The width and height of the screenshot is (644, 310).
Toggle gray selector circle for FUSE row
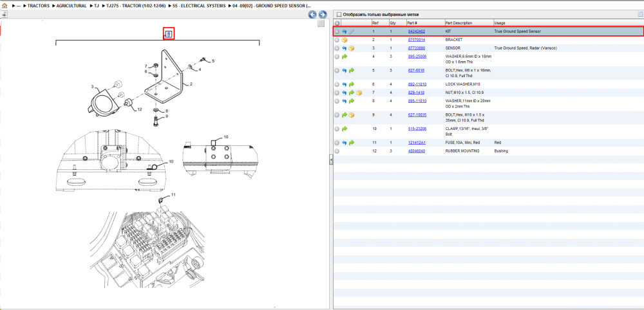(337, 143)
